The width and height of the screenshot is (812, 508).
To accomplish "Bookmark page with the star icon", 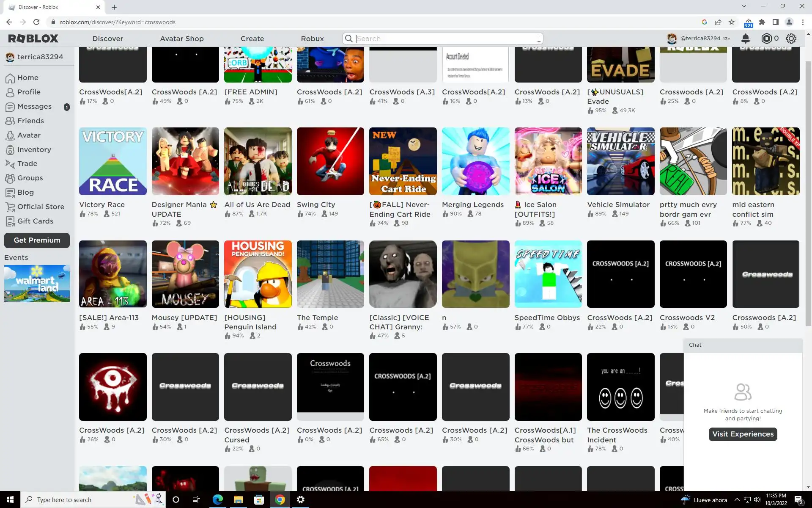I will click(732, 22).
